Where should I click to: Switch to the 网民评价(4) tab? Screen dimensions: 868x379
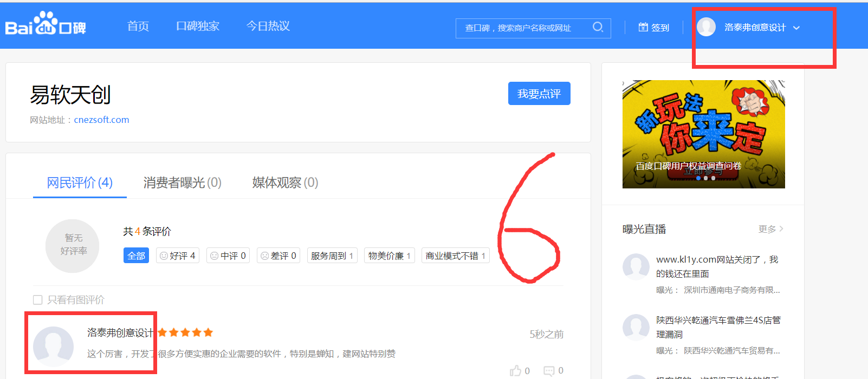80,182
